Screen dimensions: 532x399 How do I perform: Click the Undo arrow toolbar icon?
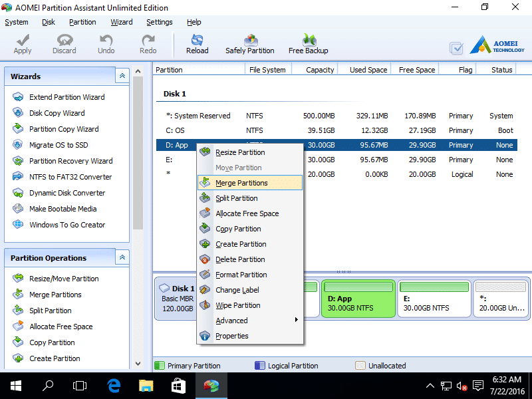click(x=106, y=44)
